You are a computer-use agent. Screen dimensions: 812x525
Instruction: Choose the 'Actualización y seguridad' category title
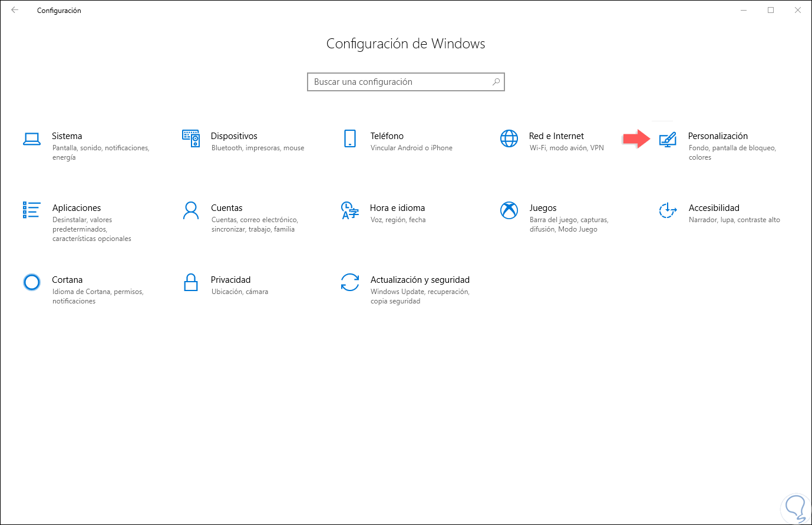point(420,280)
